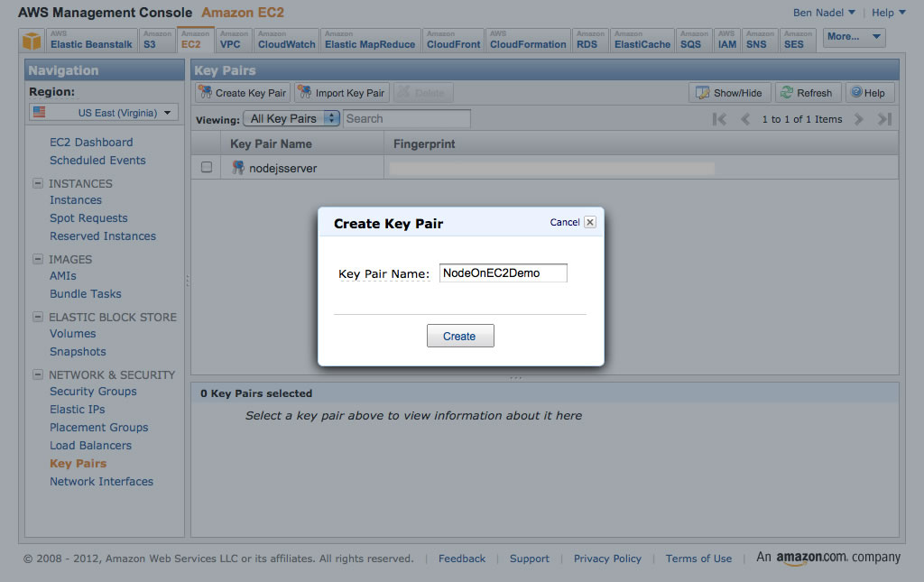Switch to the SES service tab

click(798, 40)
